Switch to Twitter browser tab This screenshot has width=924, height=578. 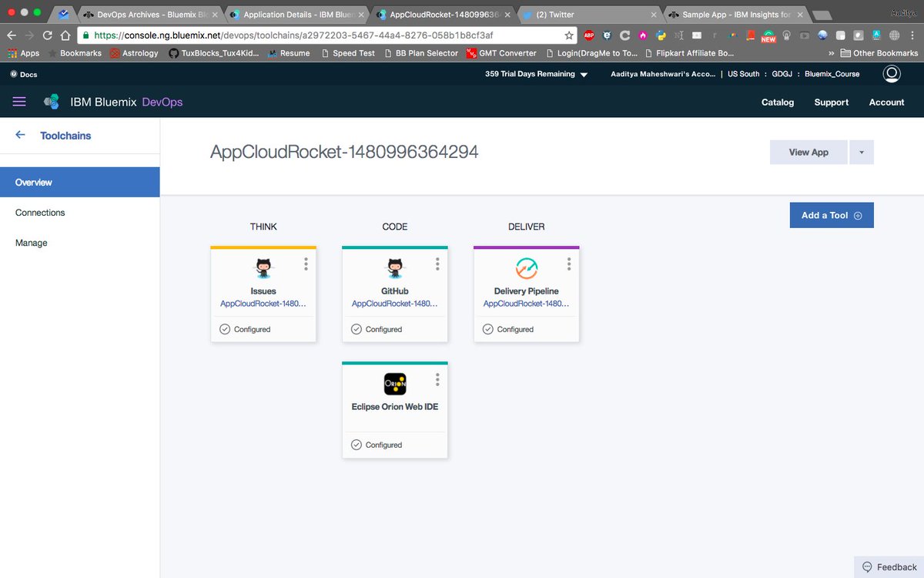coord(589,14)
